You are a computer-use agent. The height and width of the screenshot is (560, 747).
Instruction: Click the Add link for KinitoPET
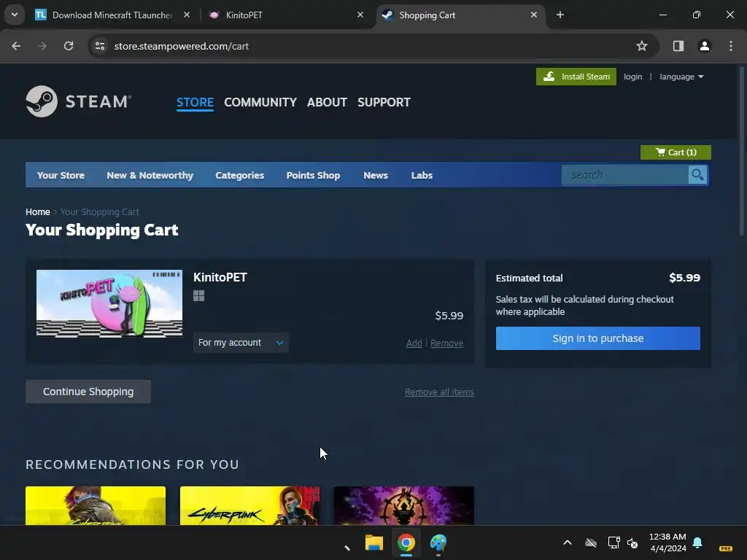coord(414,343)
